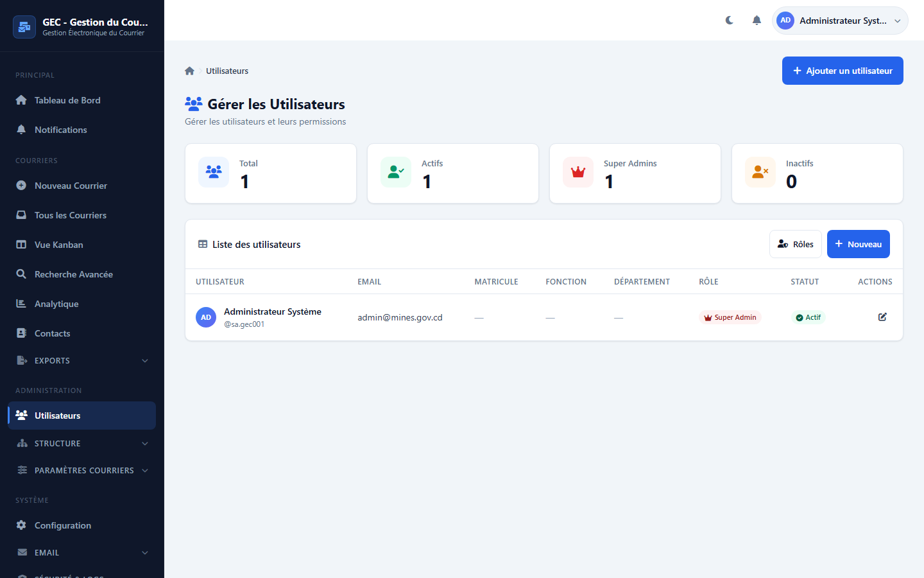
Task: Click the edit icon for Administrateur Système
Action: pyautogui.click(x=882, y=317)
